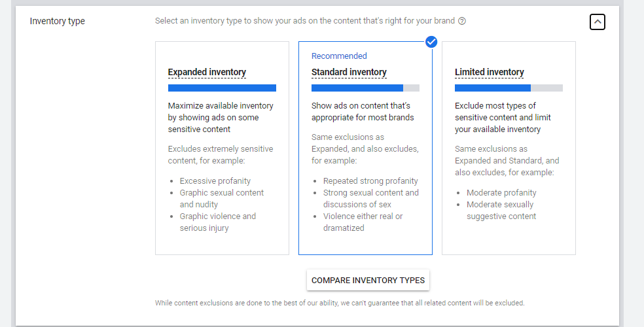The image size is (644, 327).
Task: Click the Limited inventory progress bar
Action: (x=509, y=88)
